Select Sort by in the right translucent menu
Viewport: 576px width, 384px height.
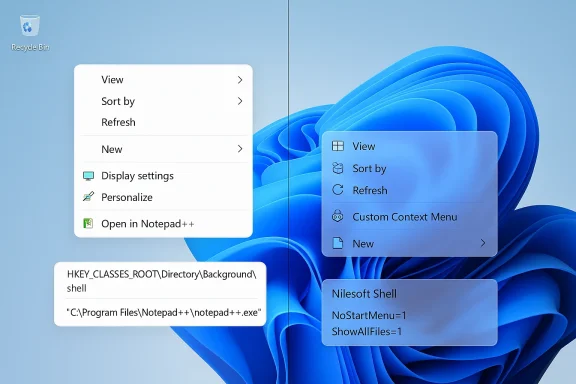coord(409,168)
